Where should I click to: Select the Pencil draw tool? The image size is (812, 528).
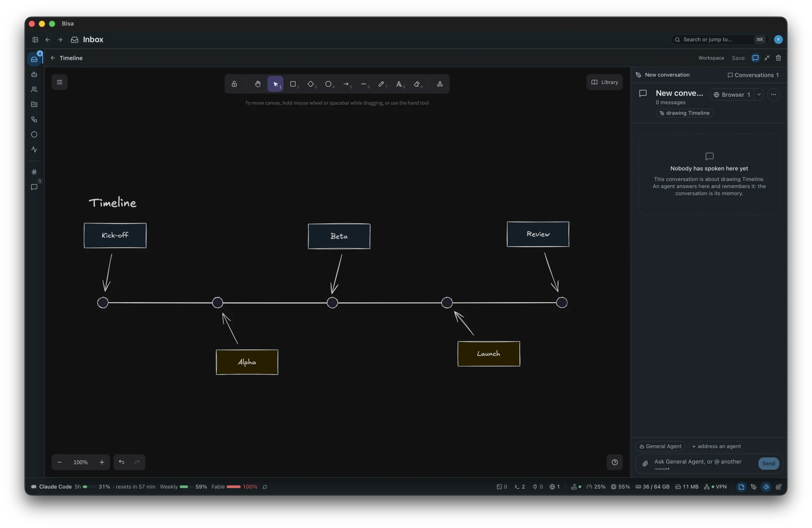pyautogui.click(x=382, y=84)
